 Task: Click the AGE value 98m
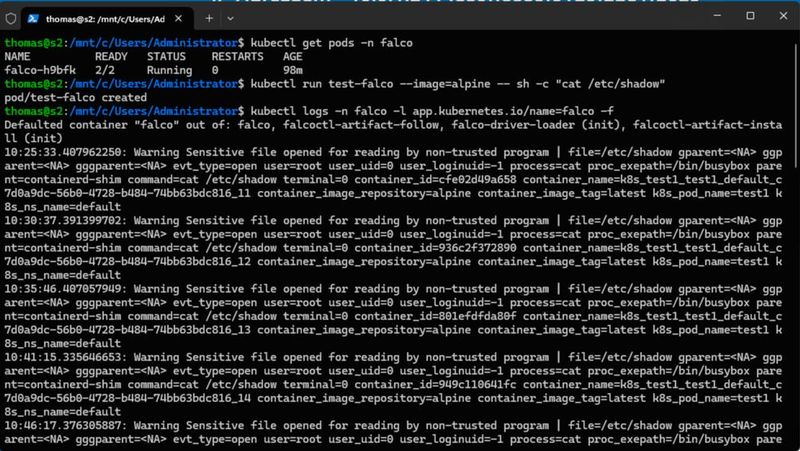[x=293, y=70]
